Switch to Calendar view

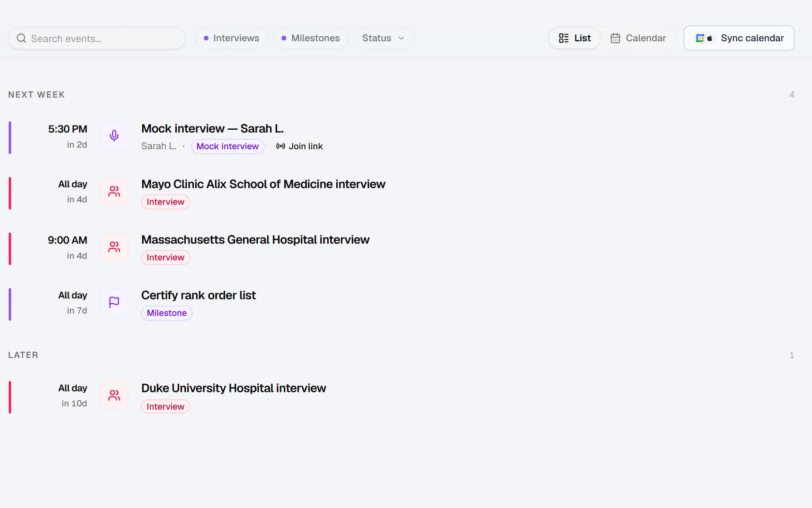(638, 38)
